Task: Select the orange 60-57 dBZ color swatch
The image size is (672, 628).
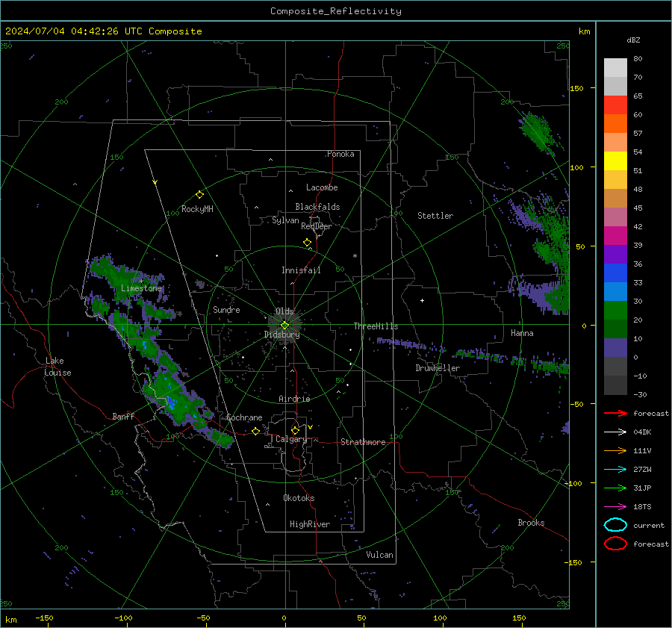Action: (615, 123)
